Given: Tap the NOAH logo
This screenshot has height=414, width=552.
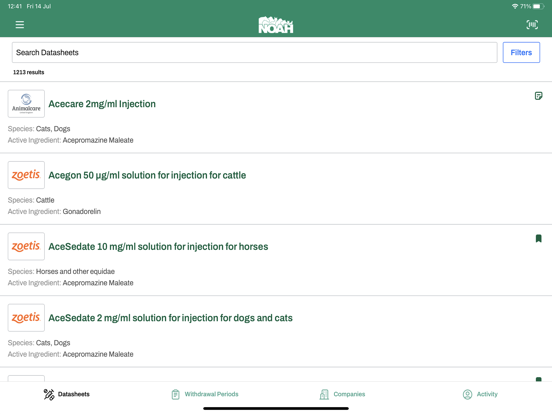Looking at the screenshot, I should coord(276,25).
